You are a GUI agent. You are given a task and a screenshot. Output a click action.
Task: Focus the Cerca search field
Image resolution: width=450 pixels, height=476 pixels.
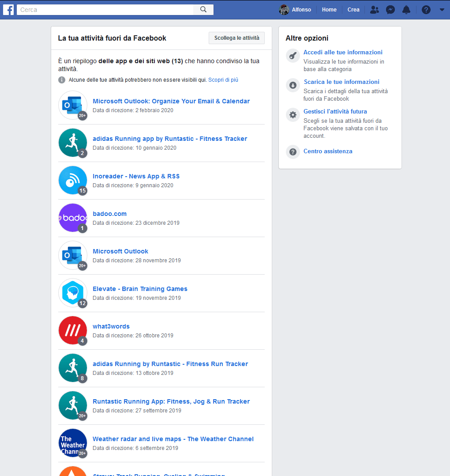[106, 10]
